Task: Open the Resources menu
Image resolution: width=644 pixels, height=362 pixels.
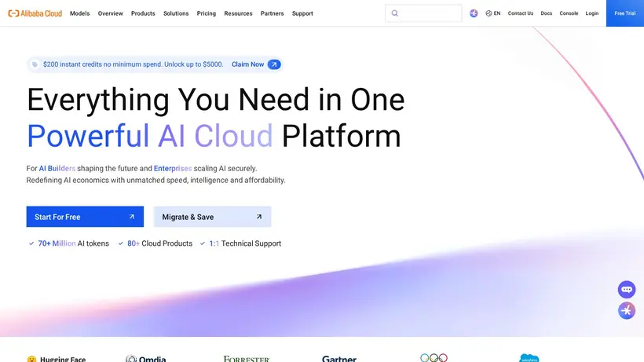Action: coord(238,13)
